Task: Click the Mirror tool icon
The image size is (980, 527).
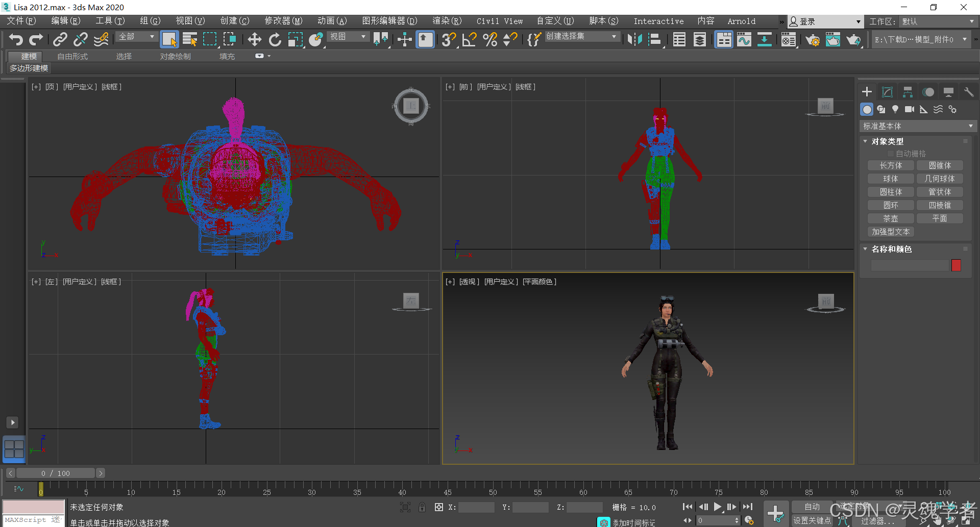Action: pos(634,39)
